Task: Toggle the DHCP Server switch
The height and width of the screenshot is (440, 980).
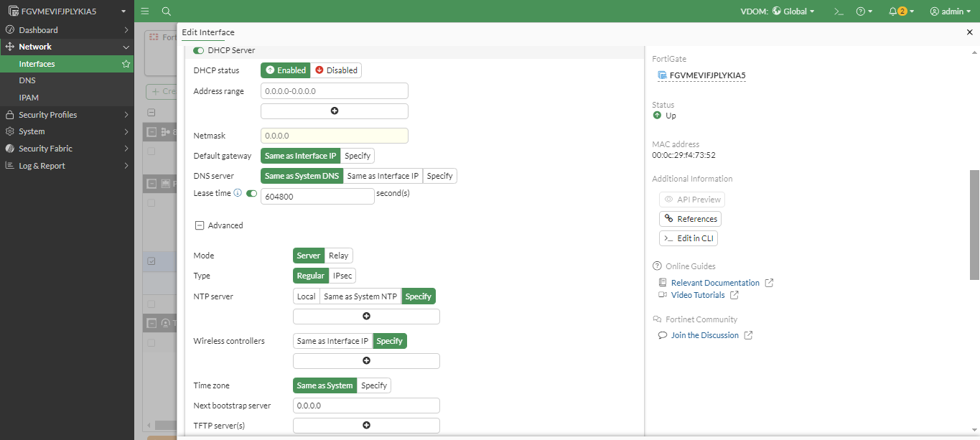Action: coord(199,50)
